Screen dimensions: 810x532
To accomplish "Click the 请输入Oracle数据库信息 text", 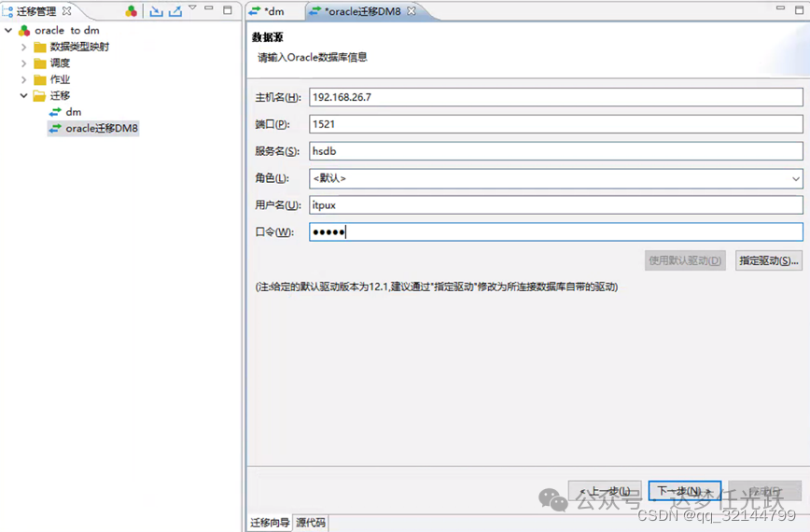I will [x=312, y=57].
